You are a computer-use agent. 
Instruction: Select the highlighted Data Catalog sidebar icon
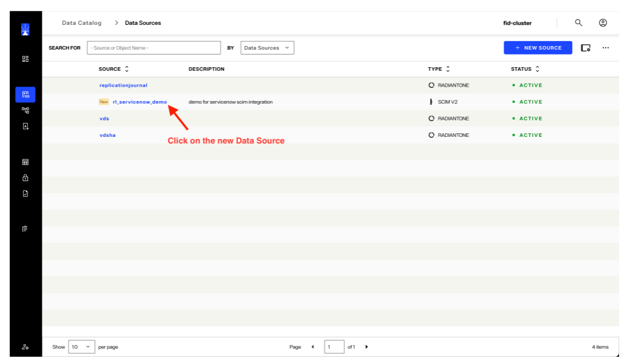(25, 94)
